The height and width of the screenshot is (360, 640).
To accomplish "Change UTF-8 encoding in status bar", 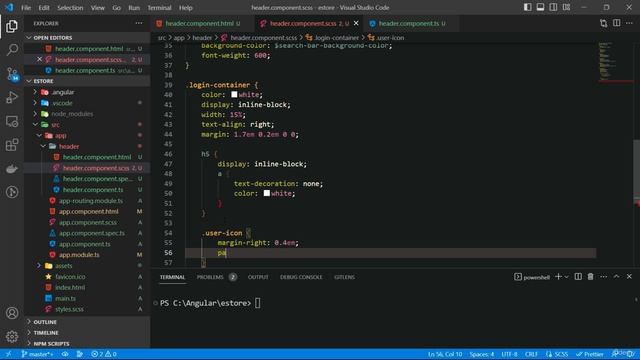I will [509, 354].
